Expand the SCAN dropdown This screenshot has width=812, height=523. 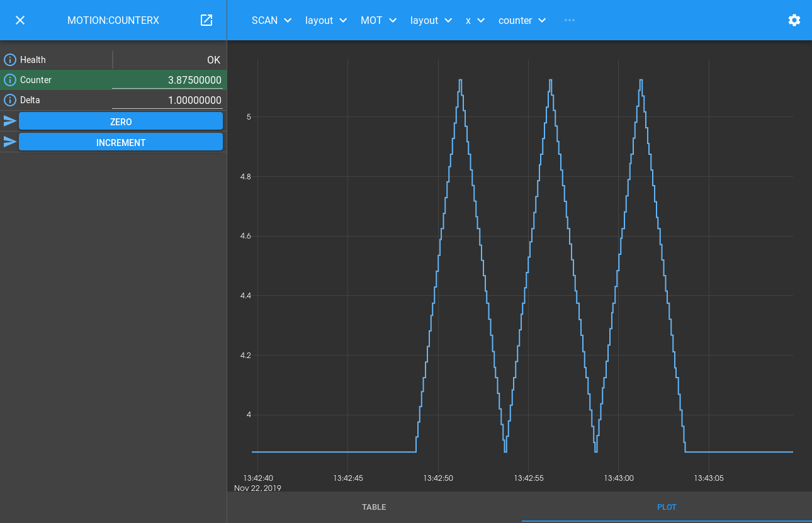pos(271,20)
